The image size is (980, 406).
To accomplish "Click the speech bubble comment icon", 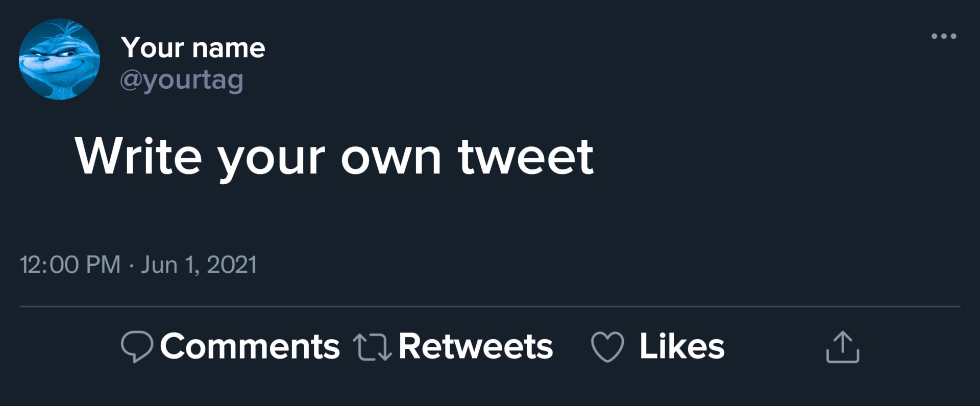I will click(137, 346).
